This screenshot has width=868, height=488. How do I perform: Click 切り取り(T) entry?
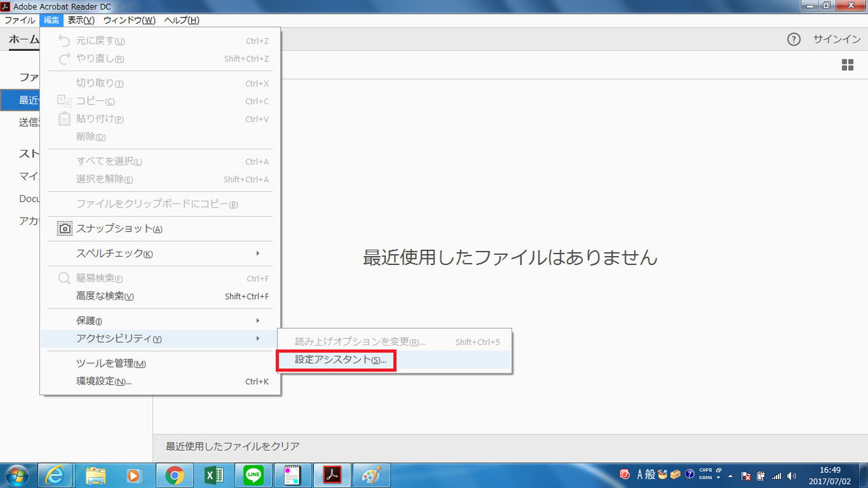pyautogui.click(x=160, y=83)
